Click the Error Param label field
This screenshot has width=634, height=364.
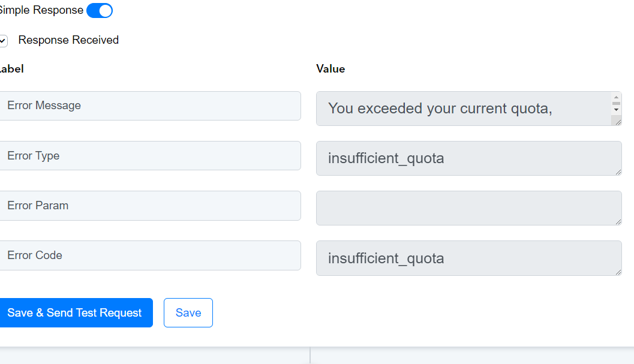[x=150, y=206]
